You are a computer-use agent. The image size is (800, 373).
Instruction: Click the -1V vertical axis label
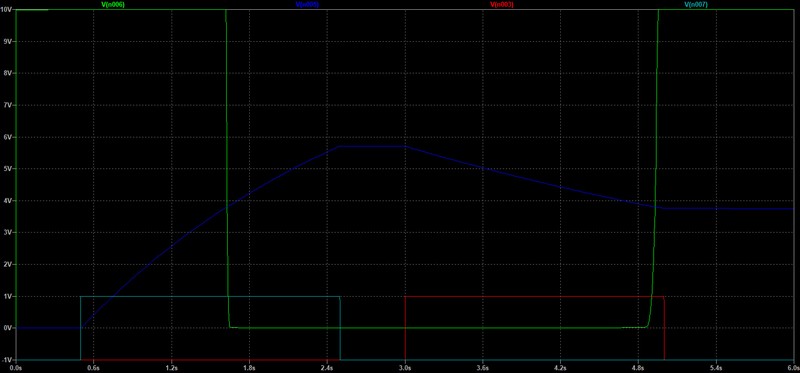[7, 360]
